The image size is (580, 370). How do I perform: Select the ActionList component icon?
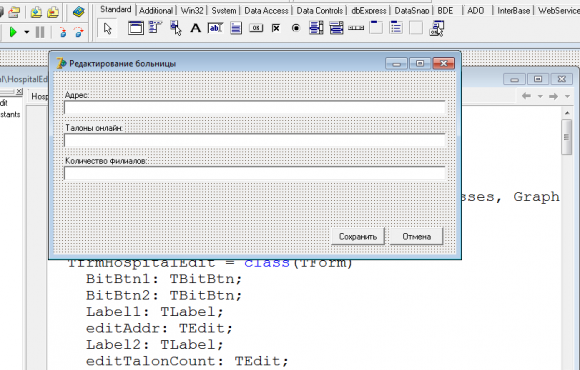tap(436, 28)
